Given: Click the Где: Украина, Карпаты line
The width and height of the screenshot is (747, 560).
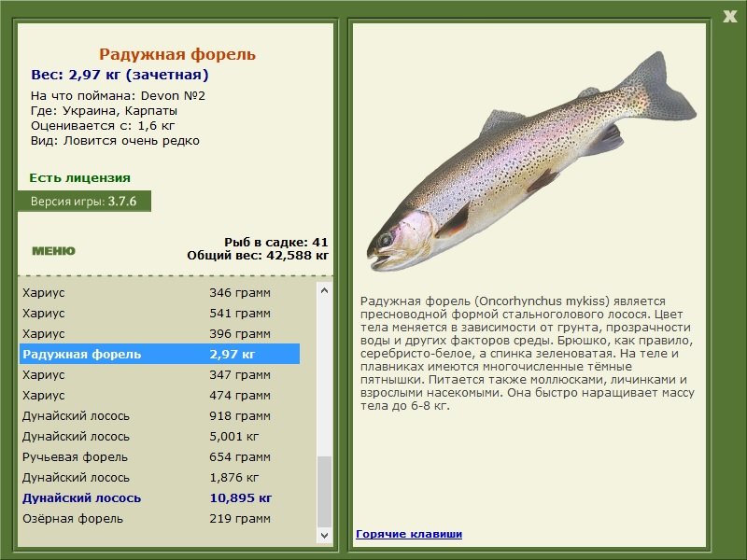Looking at the screenshot, I should coord(104,111).
